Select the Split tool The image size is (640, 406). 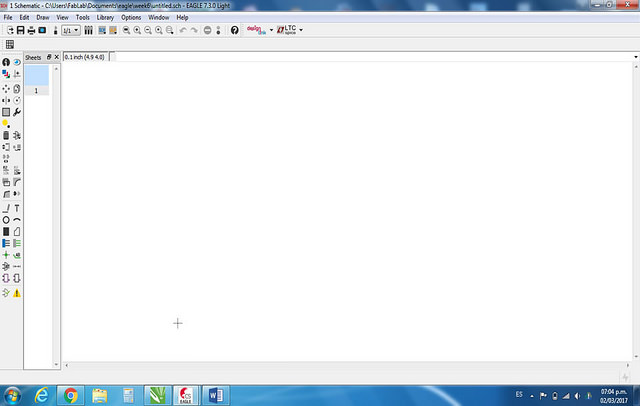click(x=6, y=194)
